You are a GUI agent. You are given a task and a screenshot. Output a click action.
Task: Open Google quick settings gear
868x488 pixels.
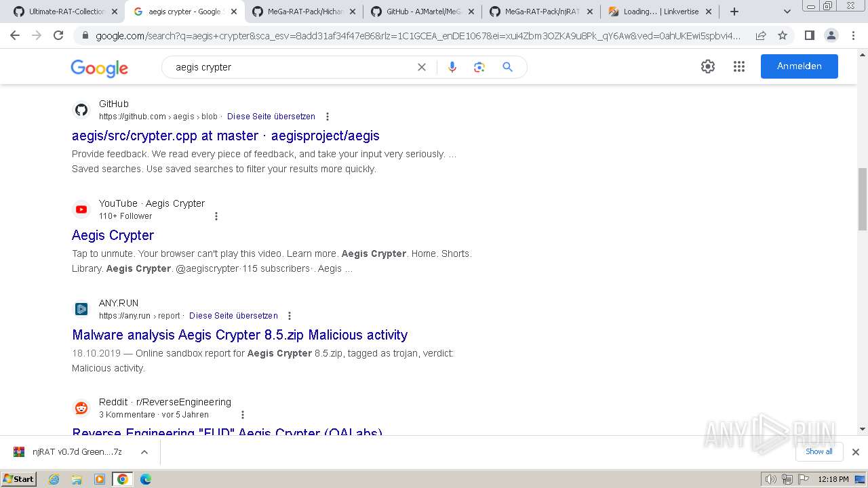(x=708, y=66)
